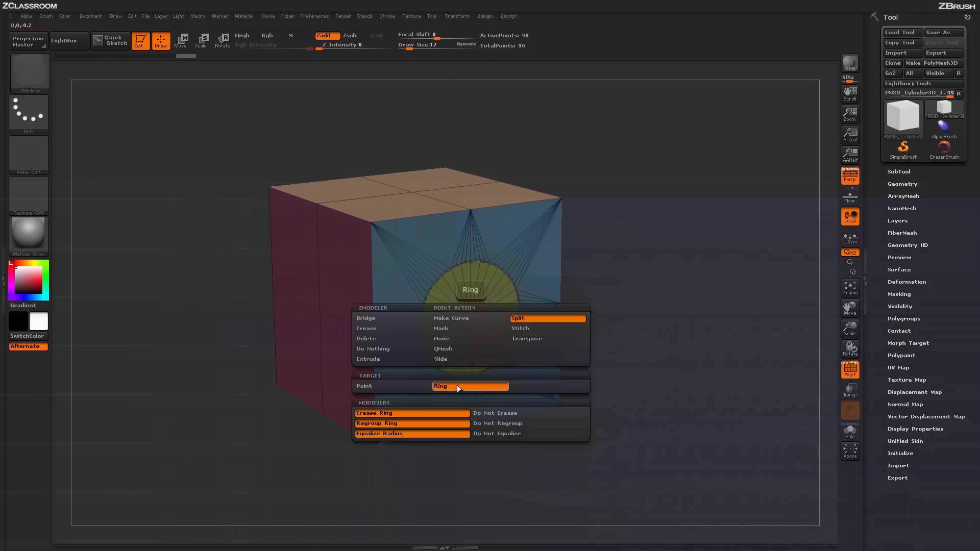
Task: Expand the Deformation subpalette
Action: [x=906, y=282]
